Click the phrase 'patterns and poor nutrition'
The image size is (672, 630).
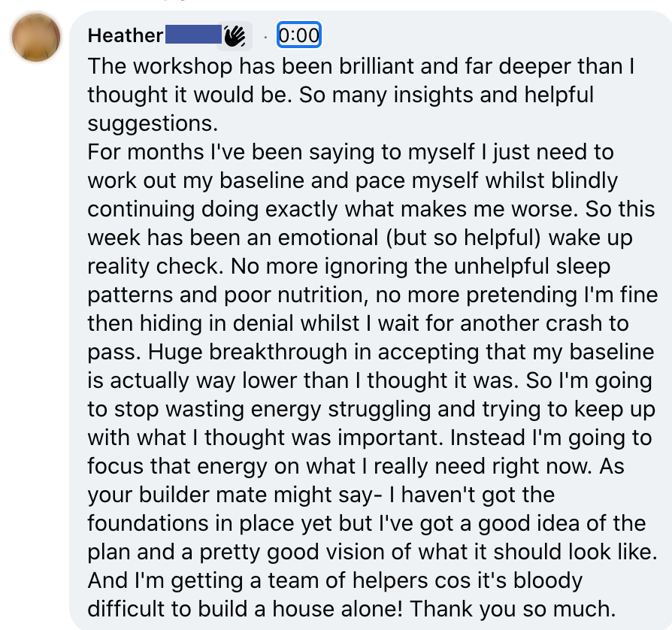(226, 295)
